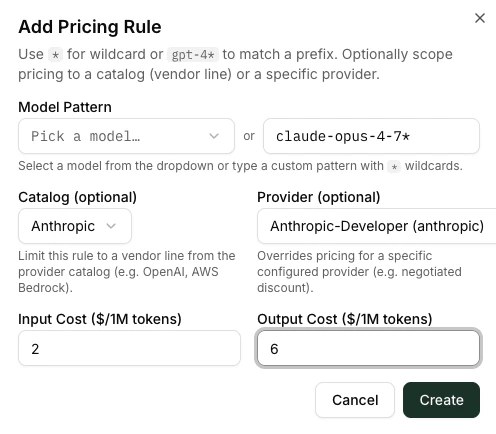Click the Catalog (optional) label
Viewport: 496px width, 434px height.
click(77, 197)
